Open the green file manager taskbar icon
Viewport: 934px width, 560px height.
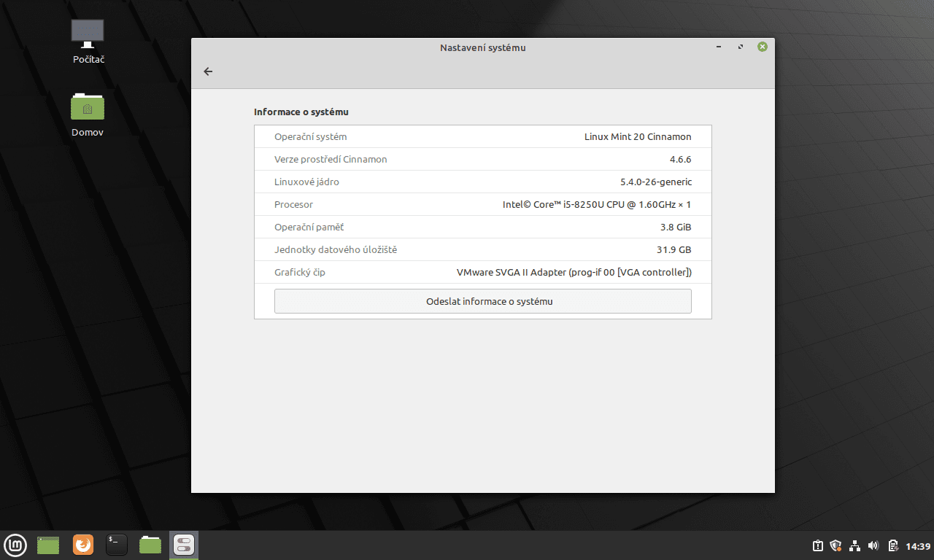[x=150, y=545]
